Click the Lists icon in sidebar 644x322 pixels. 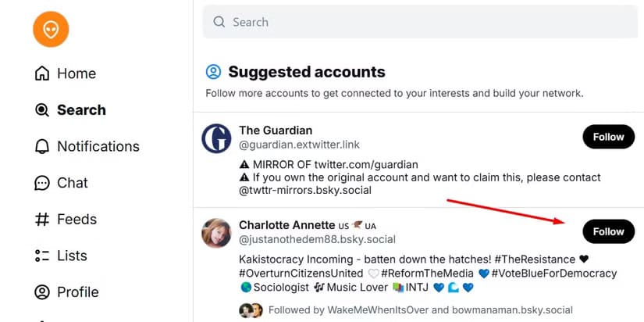pyautogui.click(x=42, y=256)
